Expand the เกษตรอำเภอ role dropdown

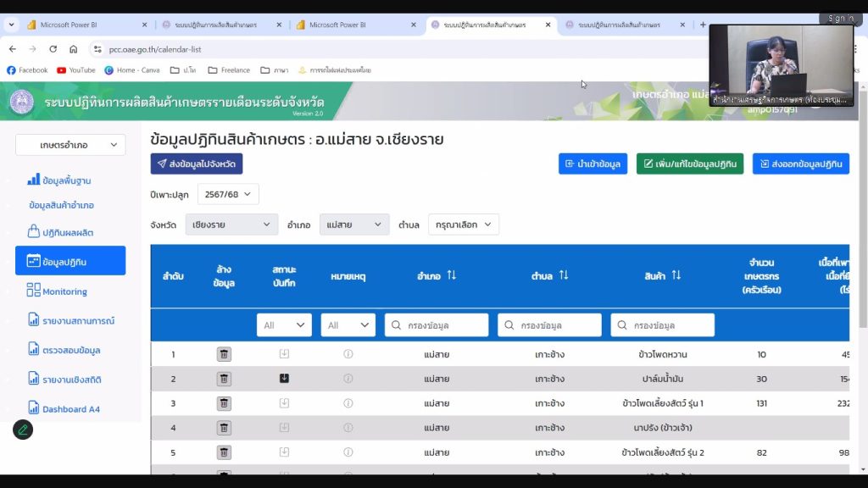[x=70, y=145]
